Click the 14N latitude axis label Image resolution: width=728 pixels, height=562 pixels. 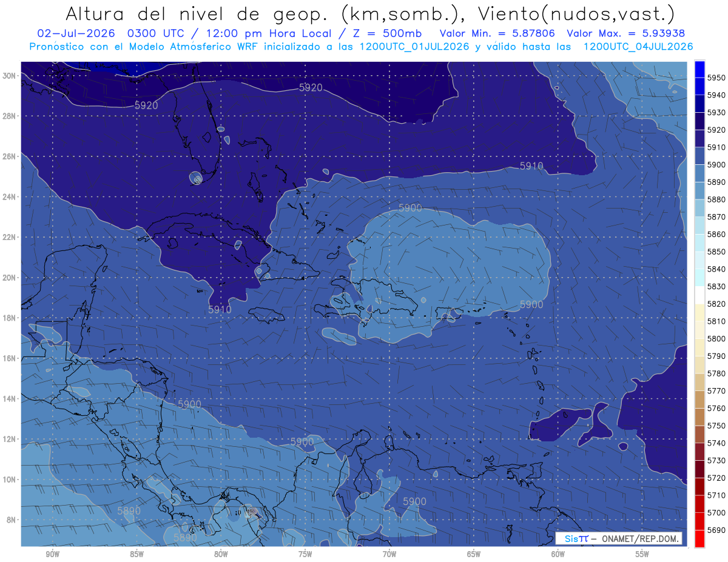(x=9, y=399)
